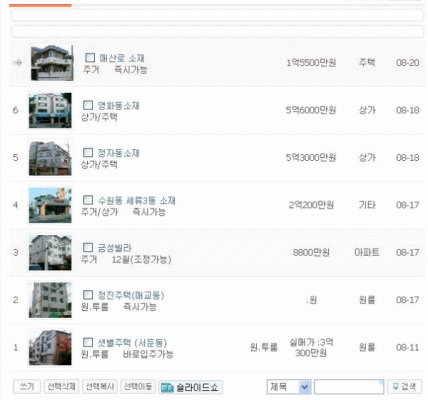Click 실매가 :3억 300만원 price text
The height and width of the screenshot is (400, 428).
coord(311,347)
